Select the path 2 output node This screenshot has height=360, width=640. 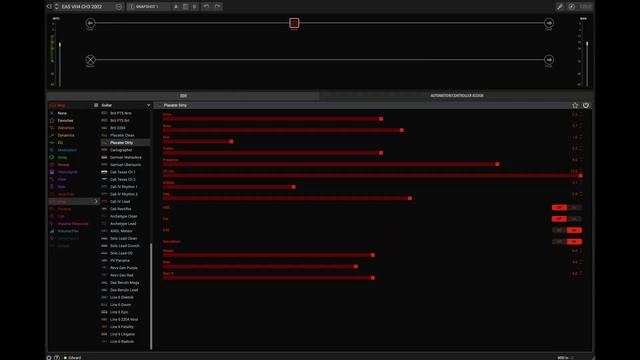pos(549,60)
